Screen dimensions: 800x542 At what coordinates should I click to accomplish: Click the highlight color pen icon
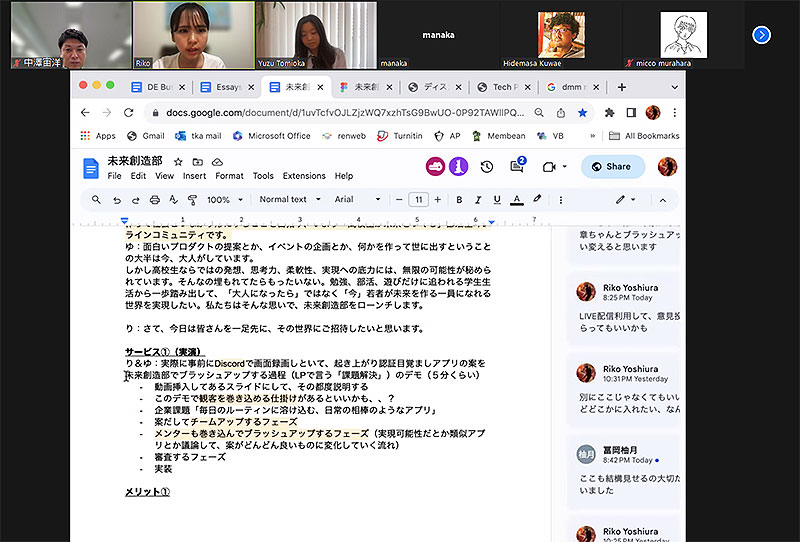(x=537, y=200)
